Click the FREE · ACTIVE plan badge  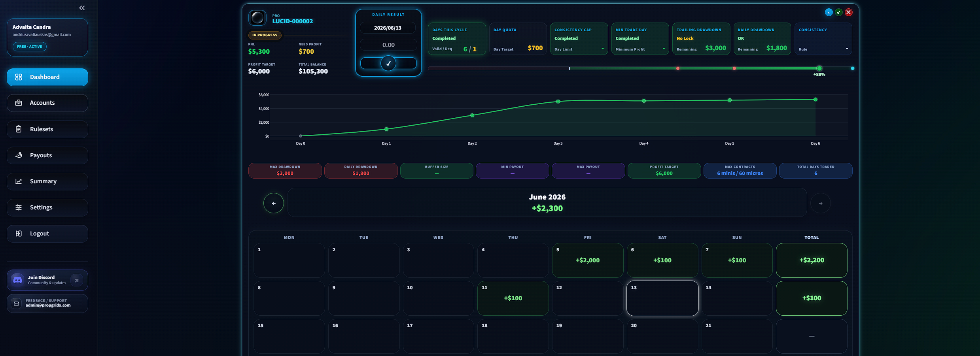[x=30, y=47]
